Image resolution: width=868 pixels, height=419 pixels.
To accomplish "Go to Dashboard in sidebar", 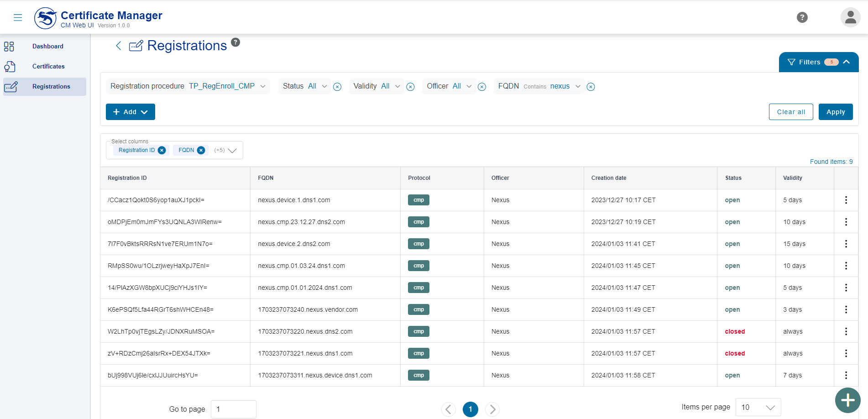I will [x=47, y=46].
